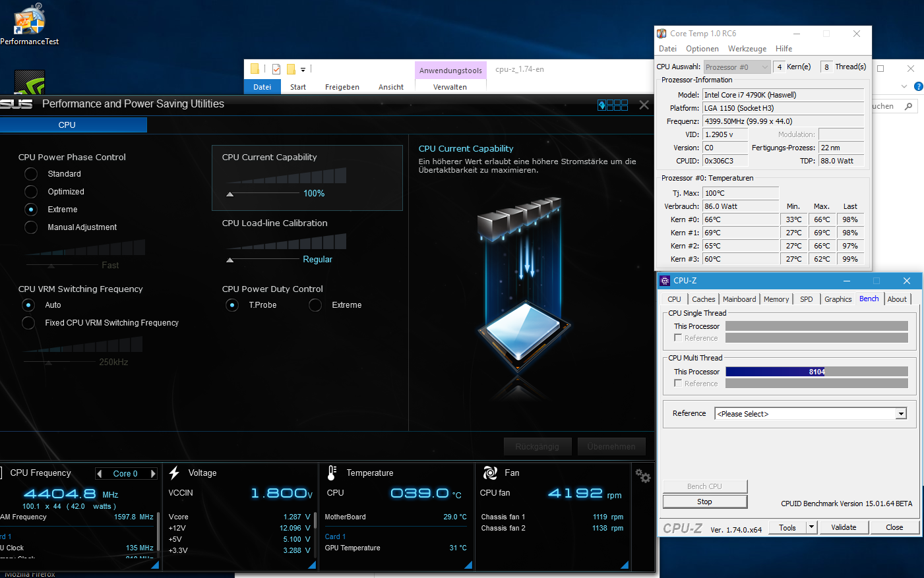Open the CPU Auswahl Prozessor #0 dropdown
Screen dimensions: 924x578
pos(737,67)
